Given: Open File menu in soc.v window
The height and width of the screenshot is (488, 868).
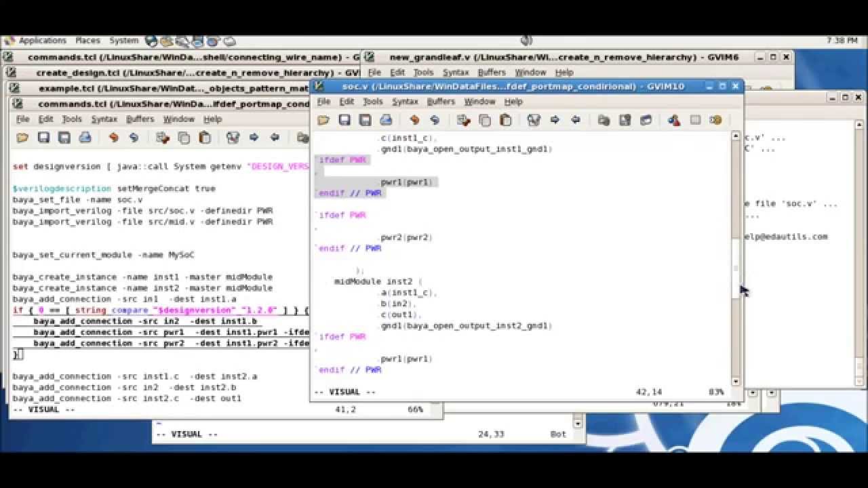Looking at the screenshot, I should coord(323,101).
